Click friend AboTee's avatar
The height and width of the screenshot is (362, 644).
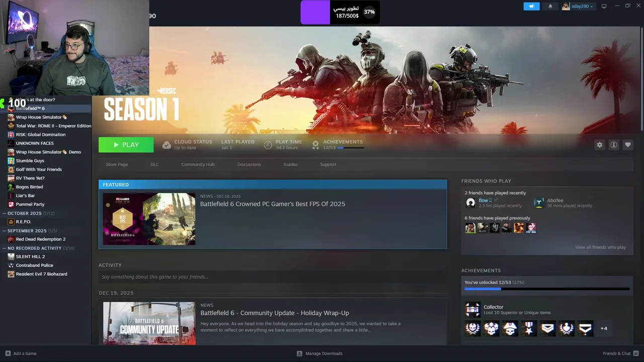pos(539,203)
